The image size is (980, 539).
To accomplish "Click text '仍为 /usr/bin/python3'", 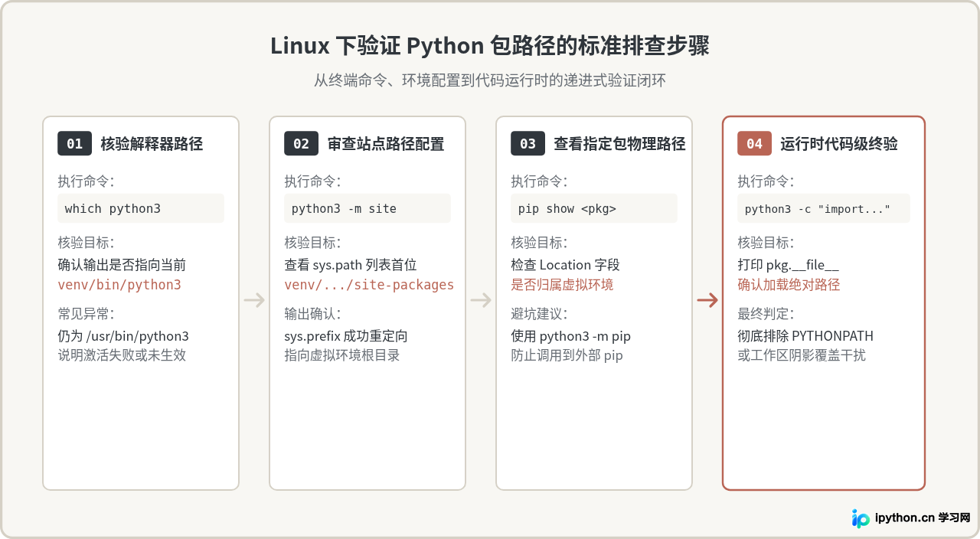I will tap(123, 336).
